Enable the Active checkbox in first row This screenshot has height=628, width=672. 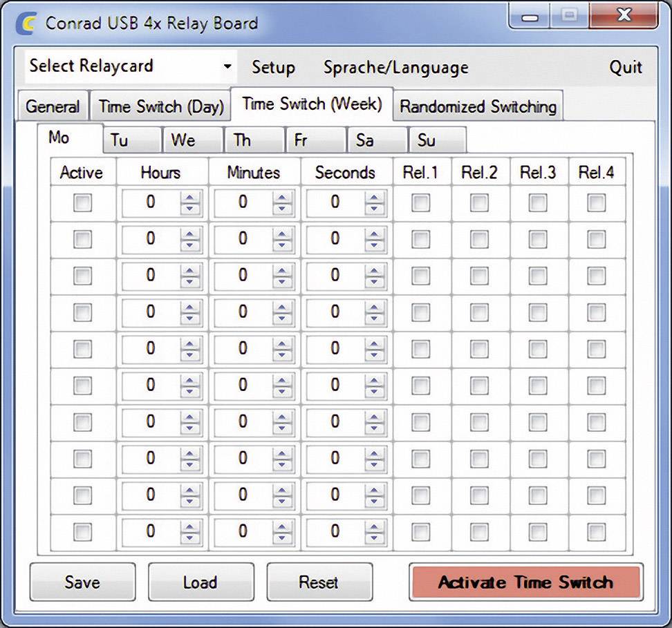coord(82,202)
